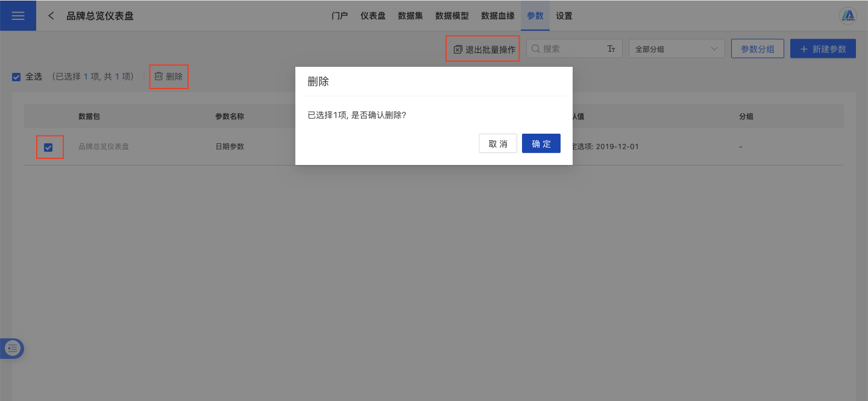This screenshot has height=401, width=868.
Task: Confirm deletion with 确定 button
Action: pos(541,143)
